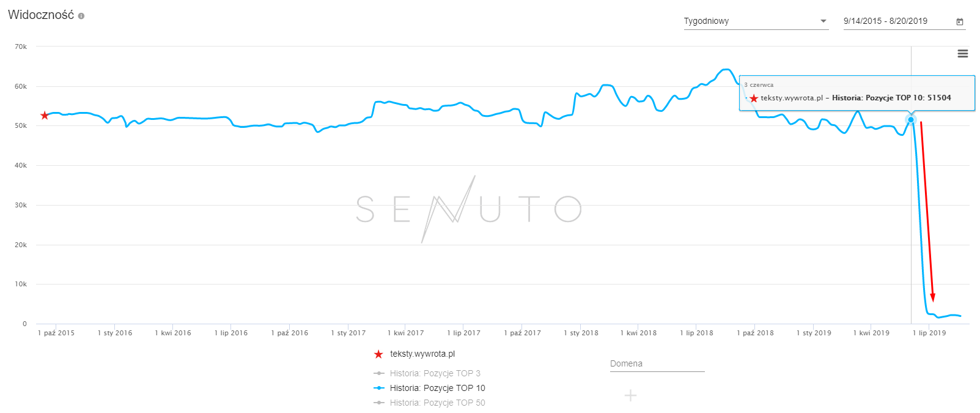Click the info icon next to Widoczność
980x413 pixels.
point(81,16)
